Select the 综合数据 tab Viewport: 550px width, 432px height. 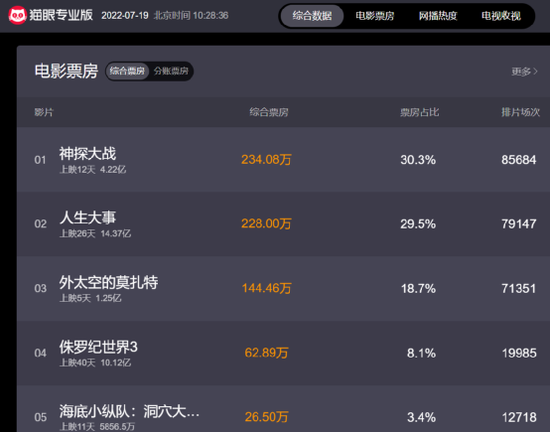tap(312, 16)
